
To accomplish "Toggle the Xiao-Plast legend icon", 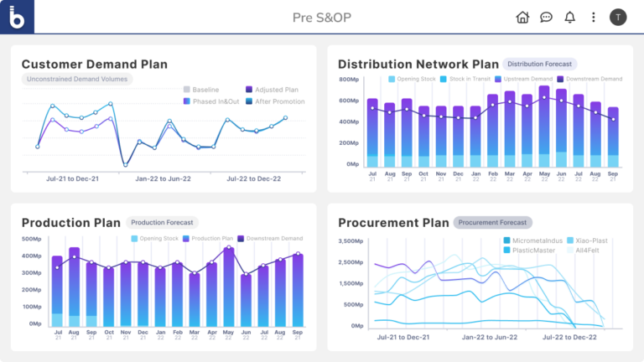I will click(570, 240).
